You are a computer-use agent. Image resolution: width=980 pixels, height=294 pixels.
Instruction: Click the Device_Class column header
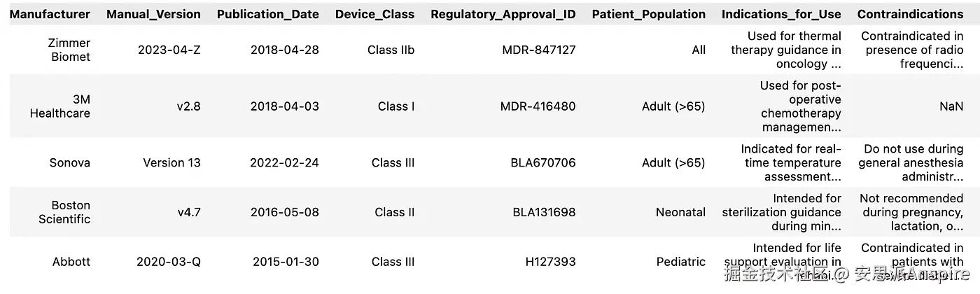point(374,14)
